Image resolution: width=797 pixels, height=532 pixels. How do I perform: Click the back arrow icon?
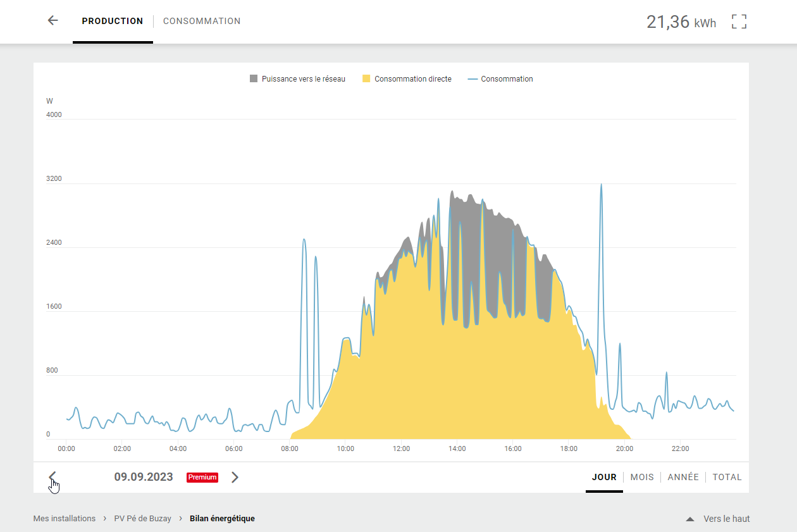(53, 21)
